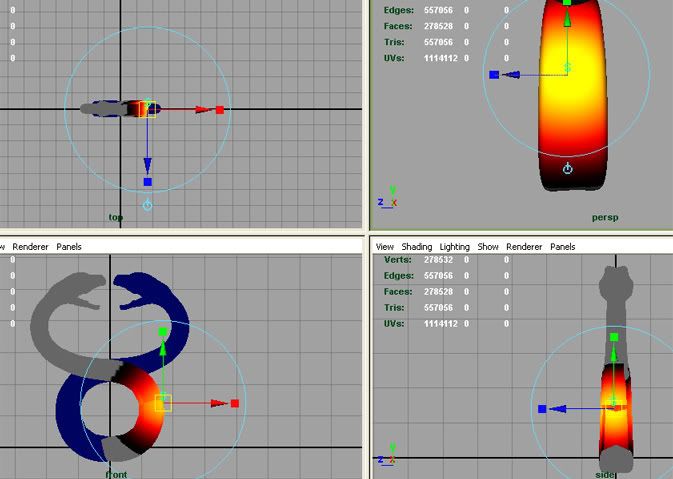
Task: Click blue Z-axis handle in persp view
Action: (x=494, y=74)
